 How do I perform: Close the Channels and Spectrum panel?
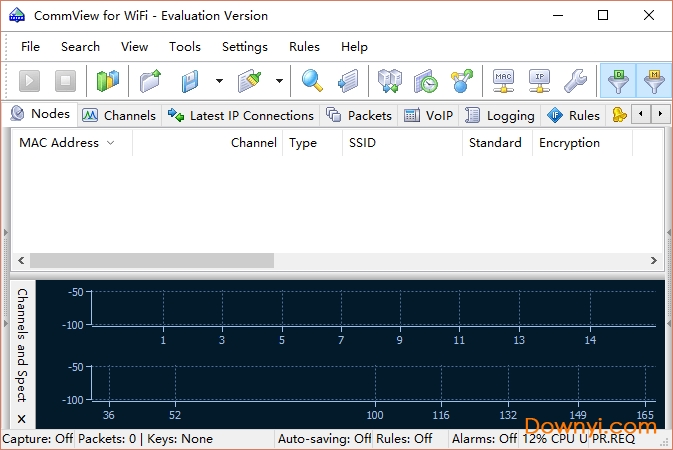tap(21, 419)
